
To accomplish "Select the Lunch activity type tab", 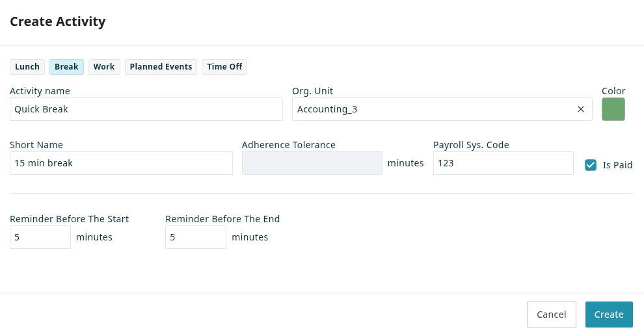I will [27, 67].
